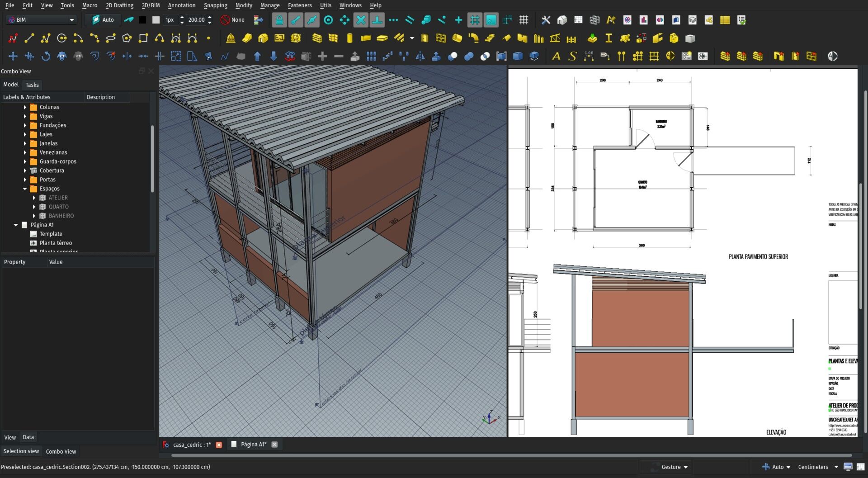Select the Sketch tool icon
This screenshot has height=478, width=868.
[13, 38]
